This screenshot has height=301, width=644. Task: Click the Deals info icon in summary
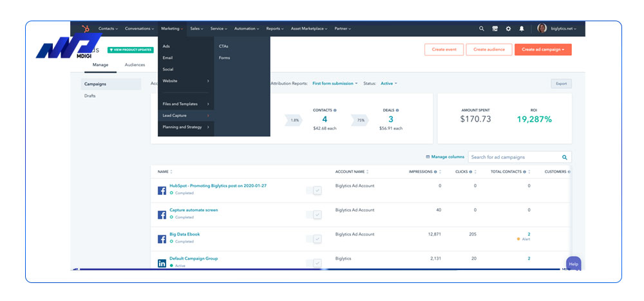pyautogui.click(x=397, y=111)
